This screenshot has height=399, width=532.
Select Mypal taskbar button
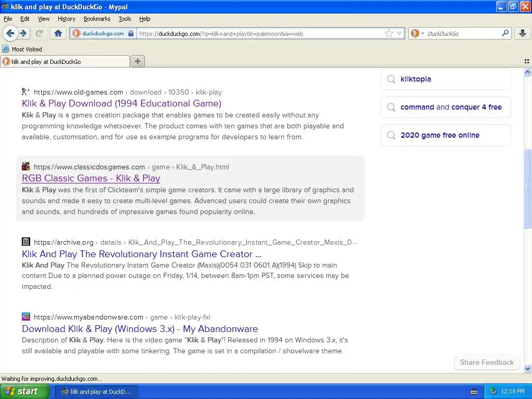(x=97, y=392)
